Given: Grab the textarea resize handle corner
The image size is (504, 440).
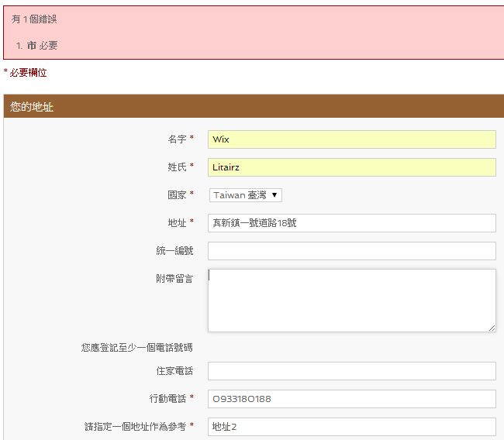Looking at the screenshot, I should 492,328.
